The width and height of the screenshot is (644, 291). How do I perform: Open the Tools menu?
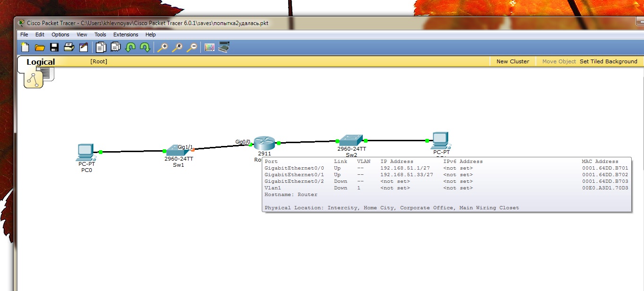pyautogui.click(x=100, y=34)
